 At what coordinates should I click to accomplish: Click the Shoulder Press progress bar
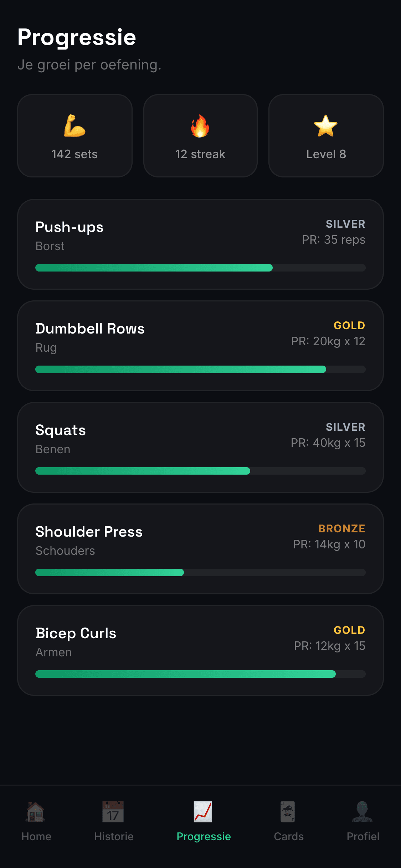[x=200, y=572]
